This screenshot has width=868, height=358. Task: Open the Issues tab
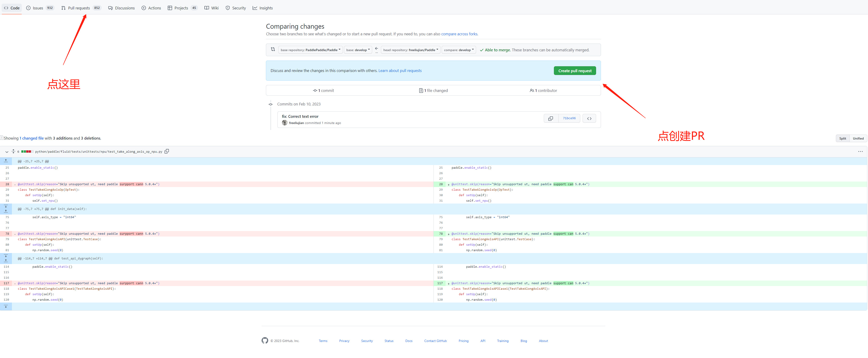point(40,8)
